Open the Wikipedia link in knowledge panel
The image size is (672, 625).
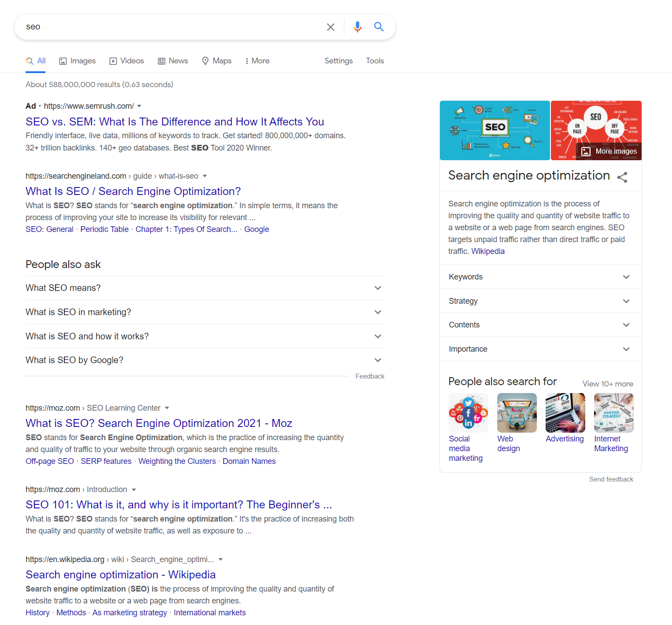click(x=488, y=251)
